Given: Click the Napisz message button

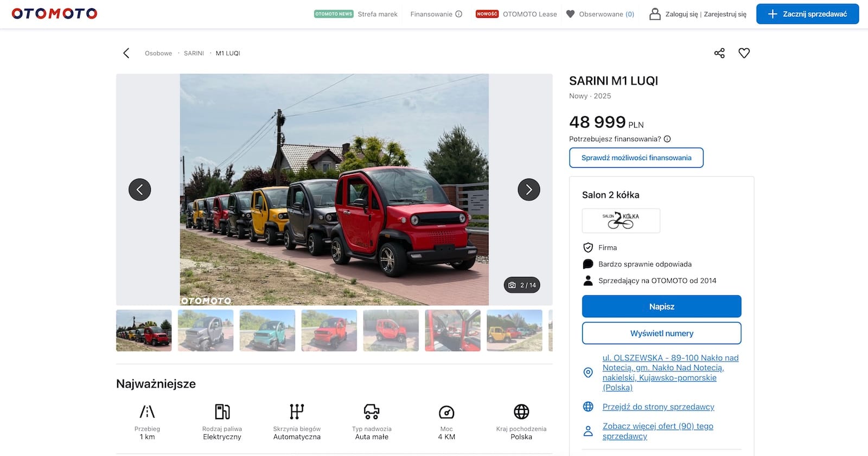Looking at the screenshot, I should [x=662, y=306].
